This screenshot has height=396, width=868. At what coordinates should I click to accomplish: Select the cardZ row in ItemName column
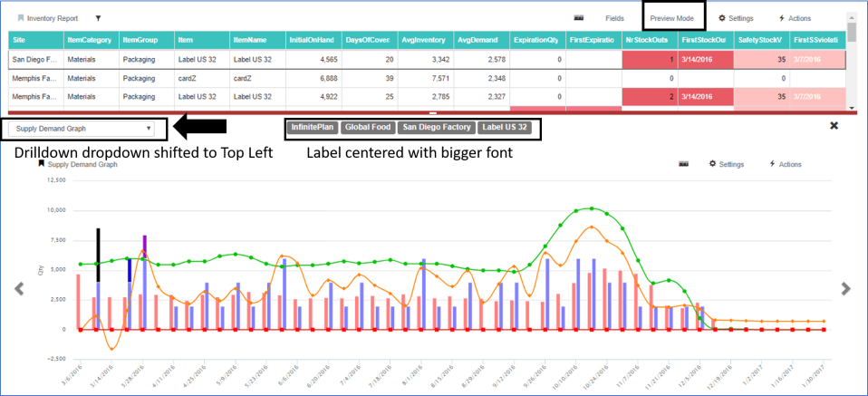point(243,78)
